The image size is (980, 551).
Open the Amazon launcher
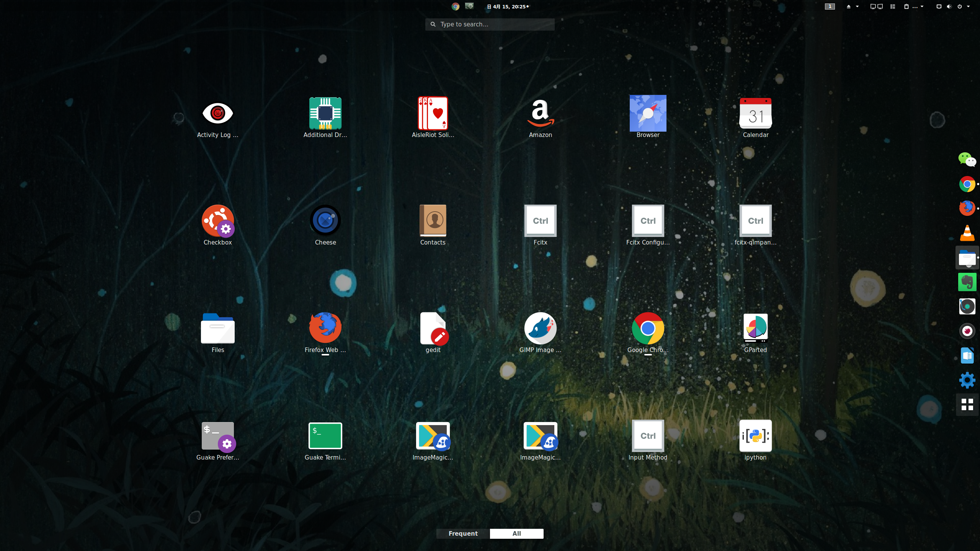coord(540,118)
